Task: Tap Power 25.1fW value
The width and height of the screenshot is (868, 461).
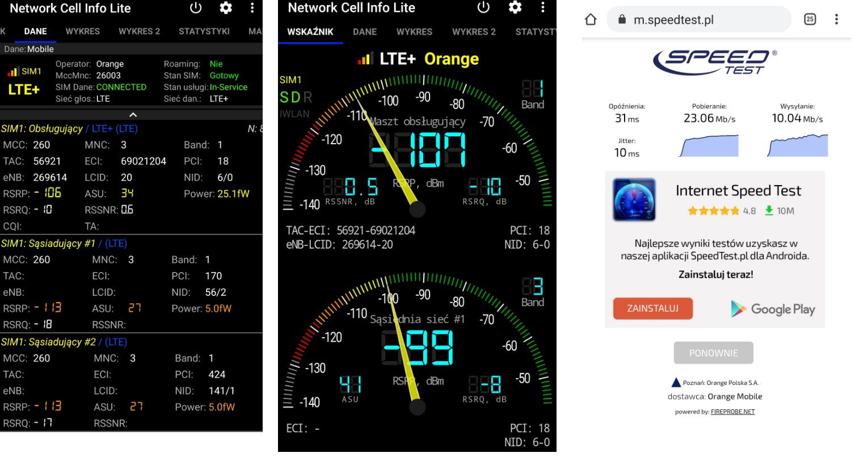Action: pos(233,194)
